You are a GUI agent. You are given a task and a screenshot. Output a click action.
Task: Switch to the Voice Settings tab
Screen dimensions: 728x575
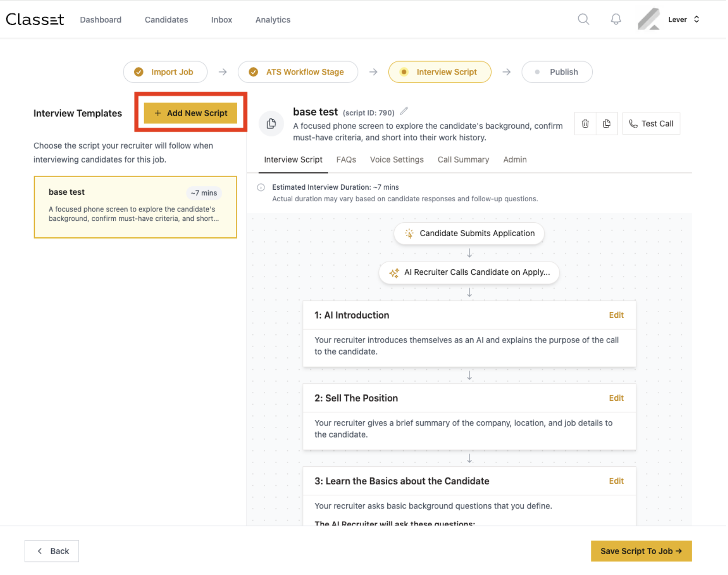398,160
